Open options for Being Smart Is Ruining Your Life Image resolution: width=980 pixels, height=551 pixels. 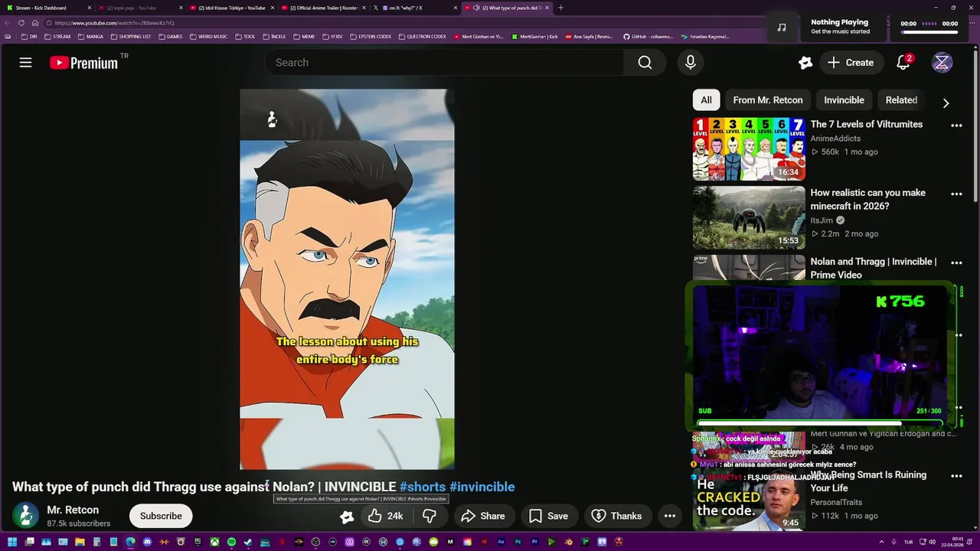click(x=956, y=476)
